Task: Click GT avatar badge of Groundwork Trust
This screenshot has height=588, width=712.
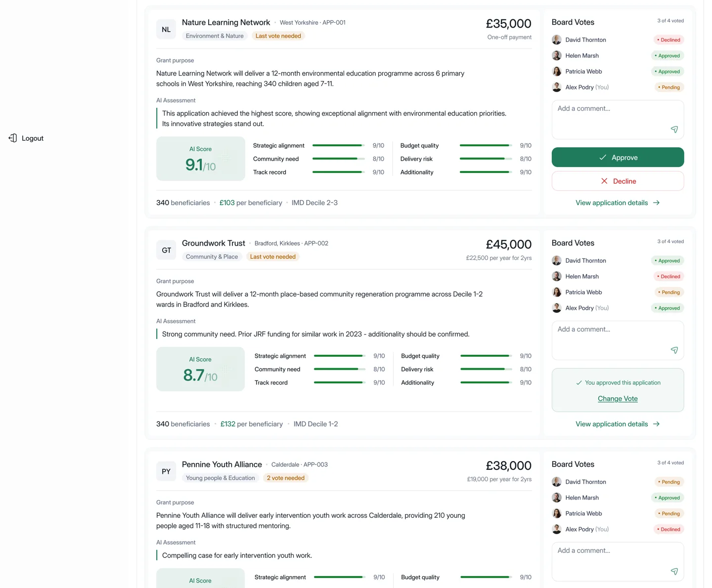Action: click(x=166, y=250)
